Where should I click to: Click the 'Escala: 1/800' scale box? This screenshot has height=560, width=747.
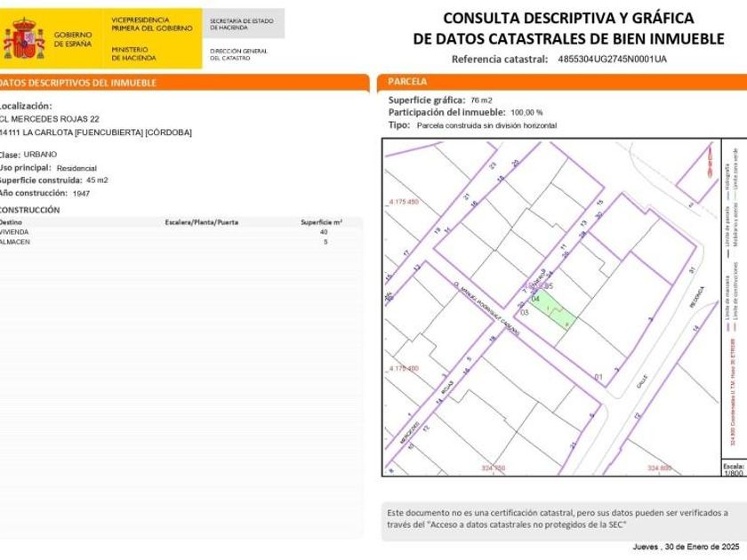point(734,469)
